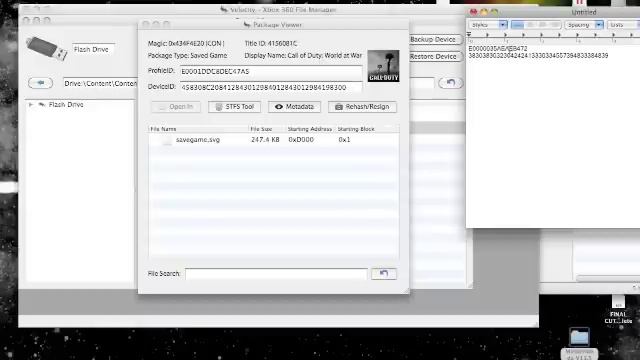Click the STFS Tool button
Viewport: 640px width, 360px height.
click(x=234, y=107)
